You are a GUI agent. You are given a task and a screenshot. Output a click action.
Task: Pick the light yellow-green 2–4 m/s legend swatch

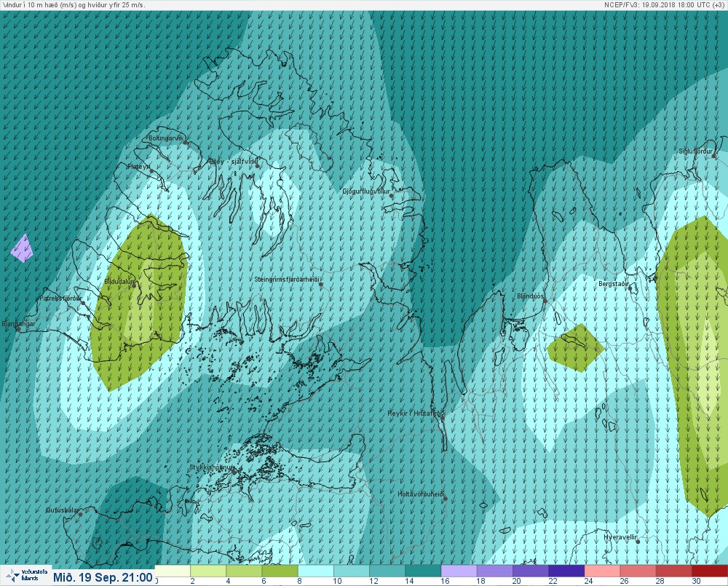208,571
